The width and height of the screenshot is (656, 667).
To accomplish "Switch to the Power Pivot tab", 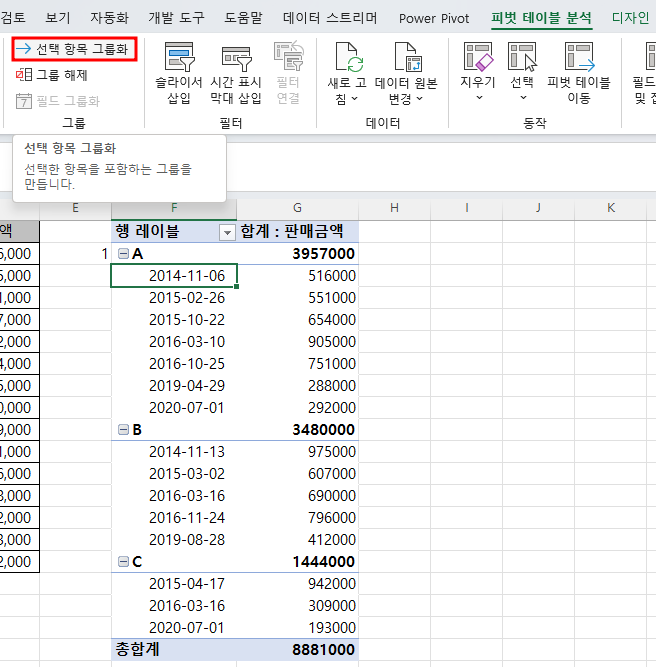I will 434,18.
